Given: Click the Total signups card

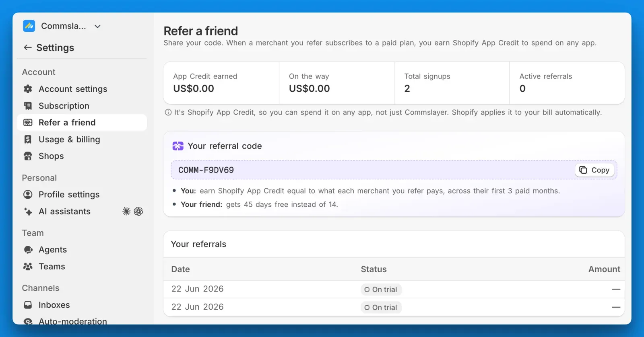Looking at the screenshot, I should [x=452, y=83].
